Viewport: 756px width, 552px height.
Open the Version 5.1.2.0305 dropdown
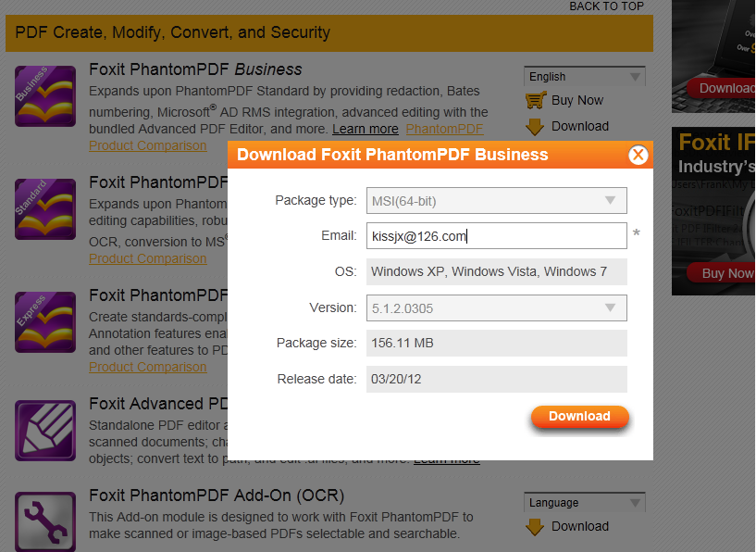(x=497, y=307)
